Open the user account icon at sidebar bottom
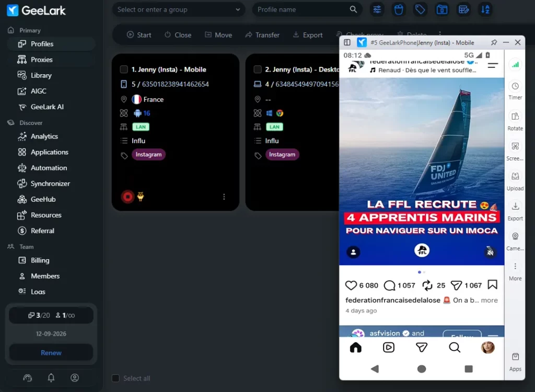535x392 pixels. pos(75,378)
